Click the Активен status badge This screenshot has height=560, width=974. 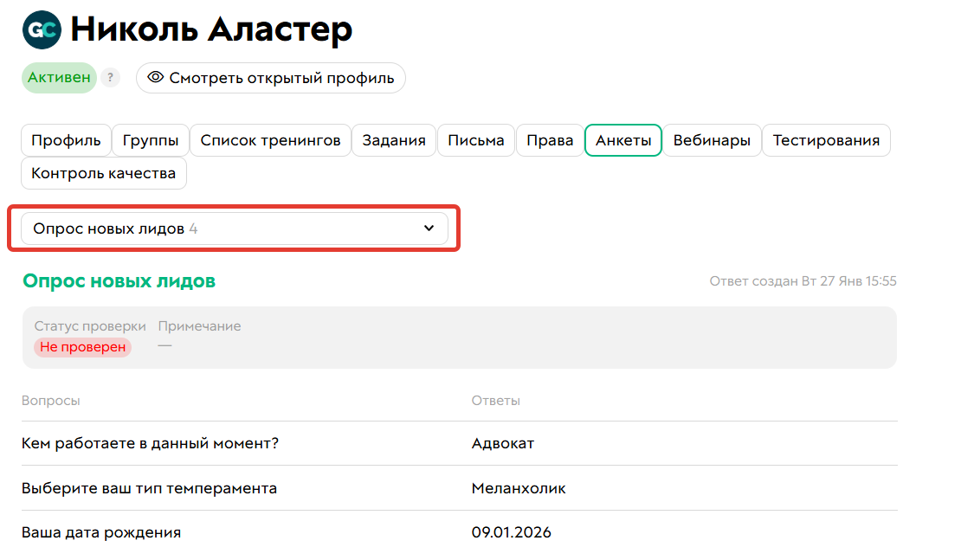(x=58, y=78)
